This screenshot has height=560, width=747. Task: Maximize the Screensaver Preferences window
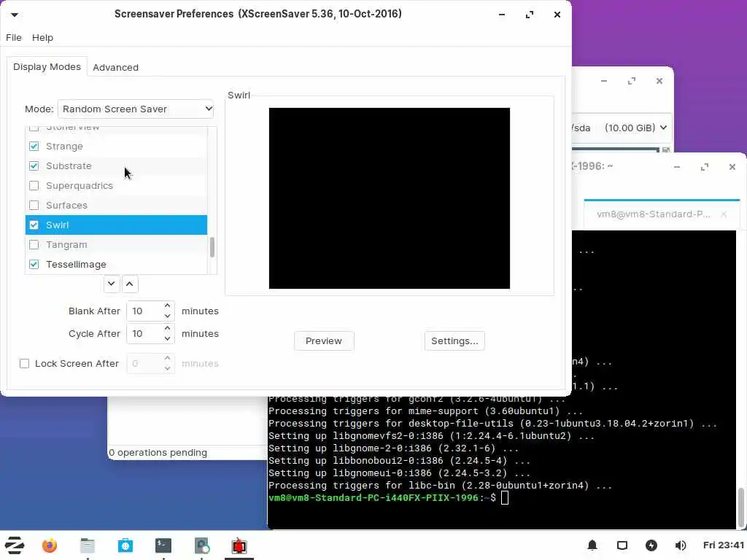(530, 15)
